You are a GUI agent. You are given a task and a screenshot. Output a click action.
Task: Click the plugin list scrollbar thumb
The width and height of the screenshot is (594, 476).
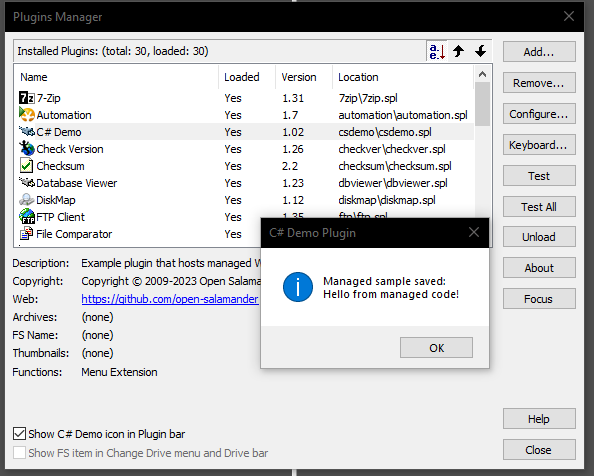point(482,104)
